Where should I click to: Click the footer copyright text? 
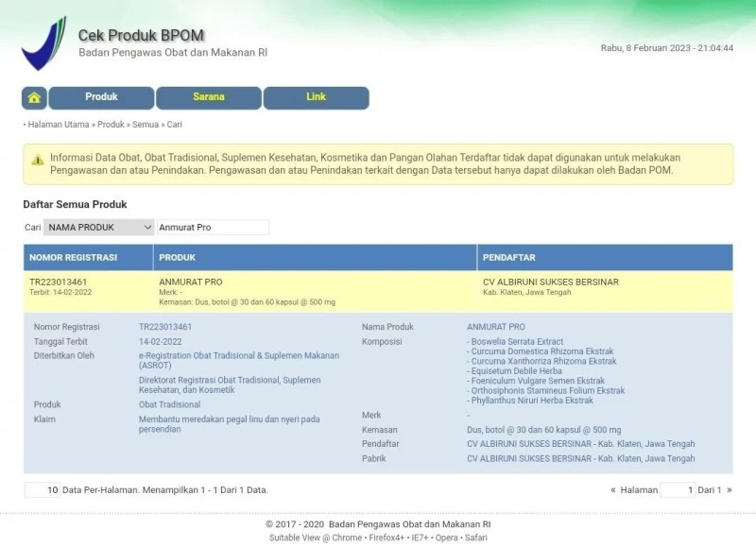pyautogui.click(x=378, y=524)
